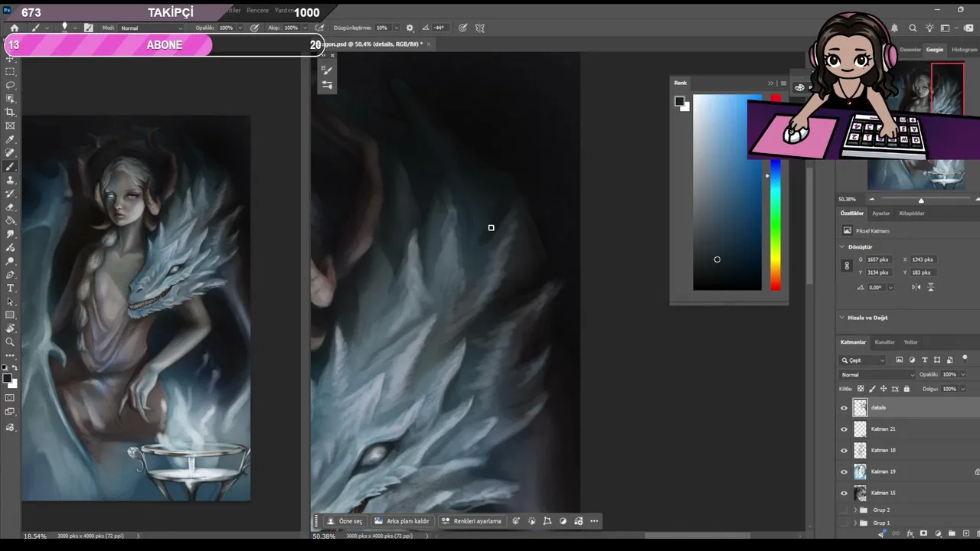Switch to the Kitaplıklar tab
This screenshot has width=980, height=551.
[x=912, y=214]
